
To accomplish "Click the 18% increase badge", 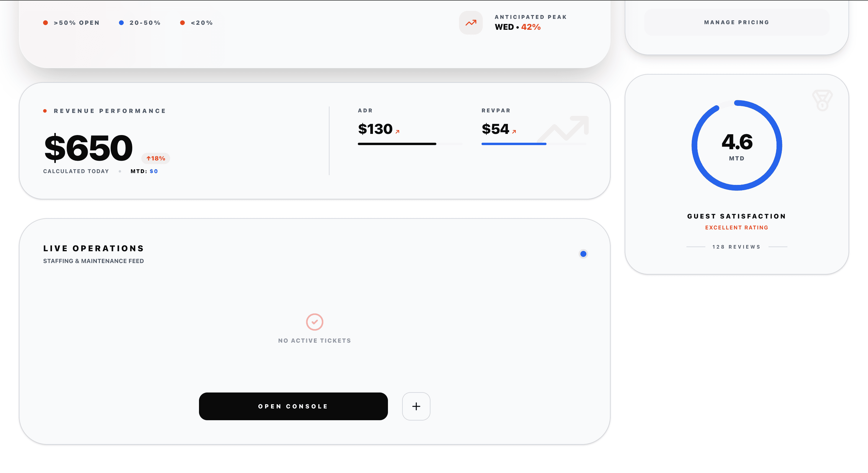I will [x=155, y=158].
